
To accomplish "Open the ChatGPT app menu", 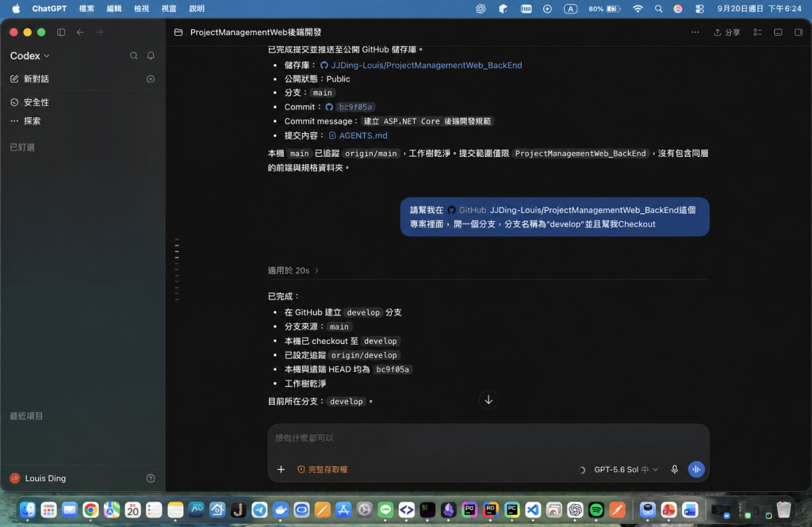I will click(49, 8).
